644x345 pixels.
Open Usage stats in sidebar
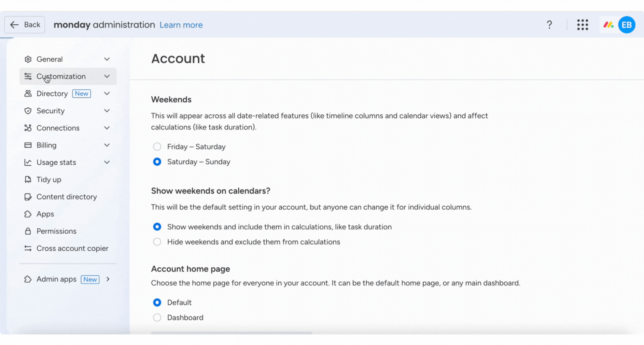coord(56,163)
